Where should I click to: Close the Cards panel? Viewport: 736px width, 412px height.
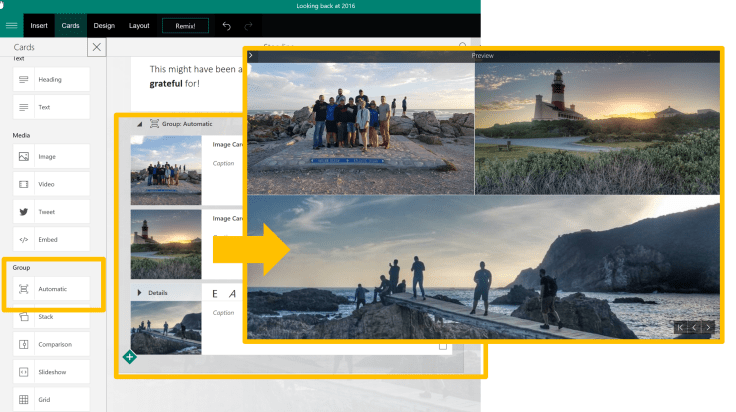click(96, 47)
